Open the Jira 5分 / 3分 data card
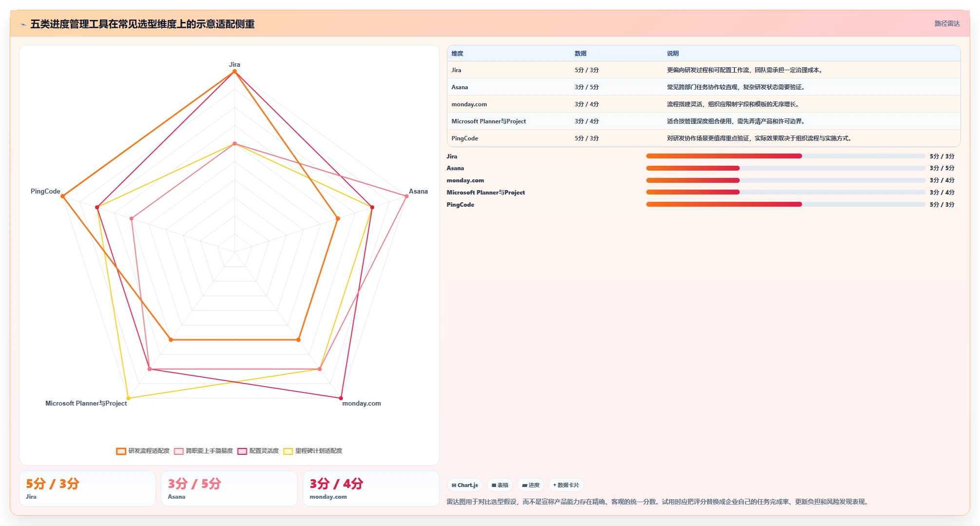 [87, 488]
